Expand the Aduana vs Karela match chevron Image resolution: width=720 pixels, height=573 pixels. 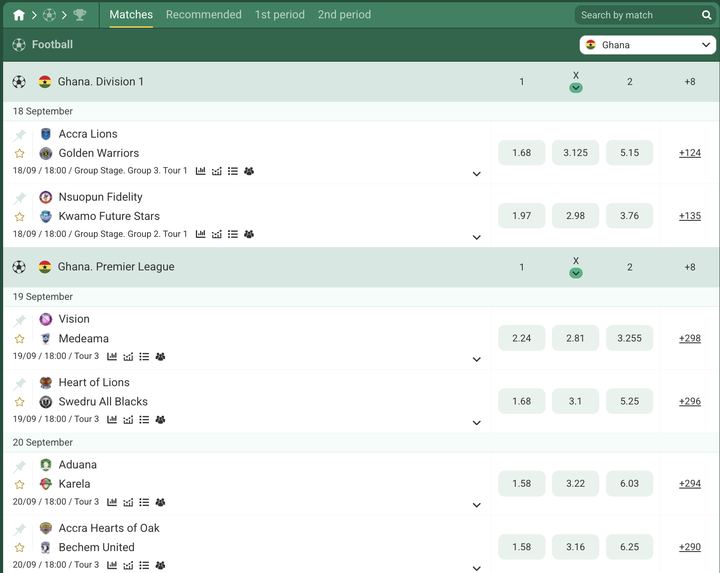coord(477,505)
